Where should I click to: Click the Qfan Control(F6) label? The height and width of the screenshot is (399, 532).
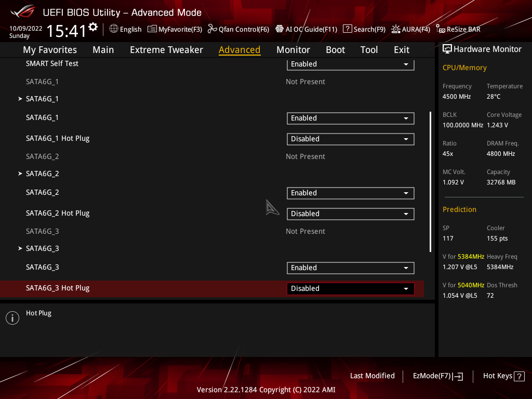point(244,29)
